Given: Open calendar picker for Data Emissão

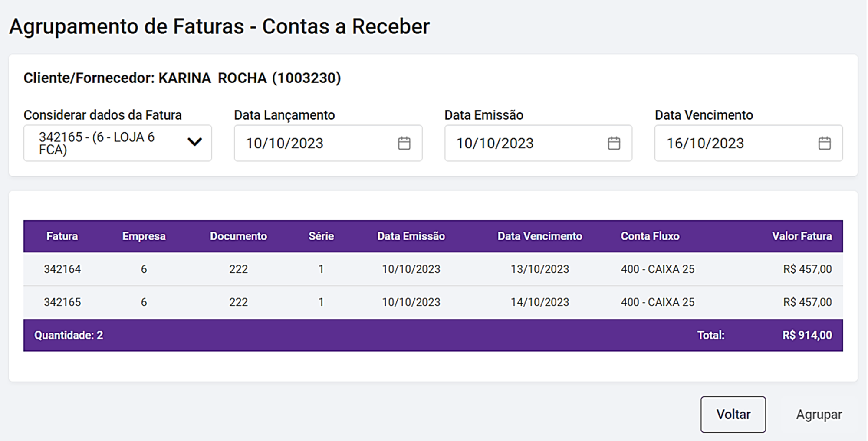Looking at the screenshot, I should click(614, 143).
